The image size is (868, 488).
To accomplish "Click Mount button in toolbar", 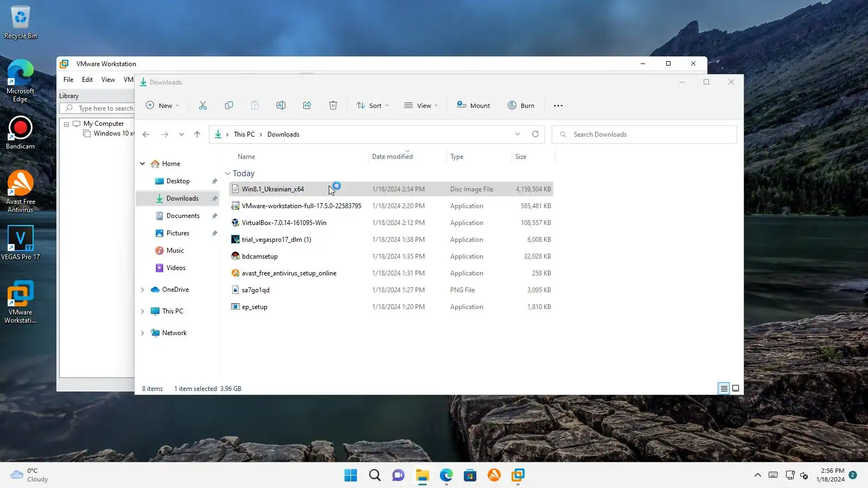I will (474, 106).
